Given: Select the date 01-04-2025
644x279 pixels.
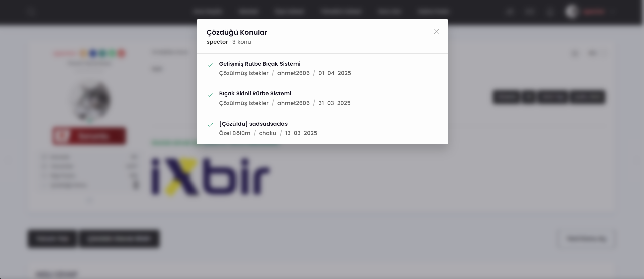Looking at the screenshot, I should point(335,73).
